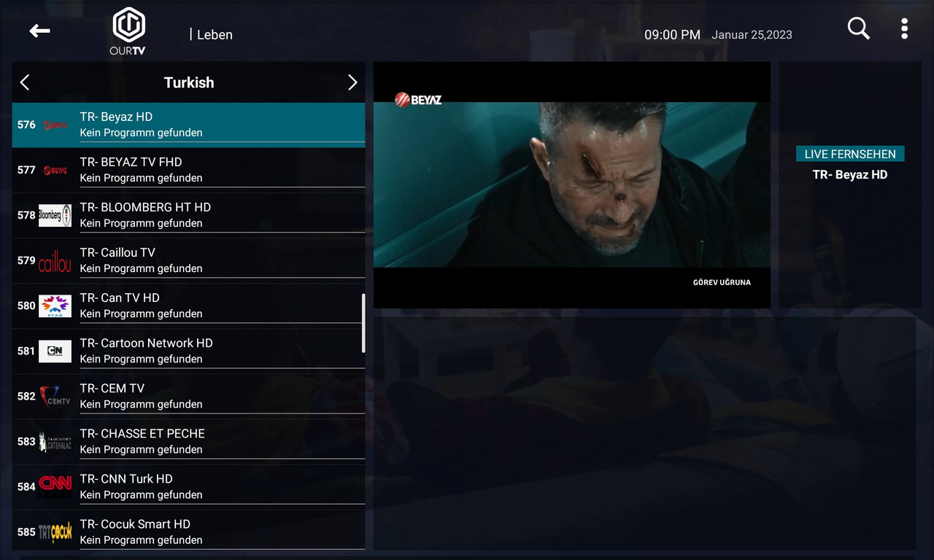Click the LIVE FERNSEHEN label

coord(850,154)
